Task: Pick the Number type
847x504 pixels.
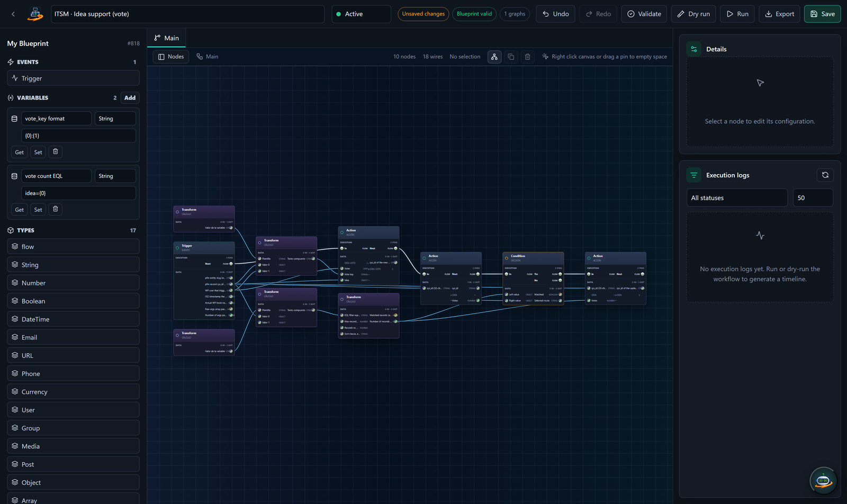Action: (x=73, y=283)
